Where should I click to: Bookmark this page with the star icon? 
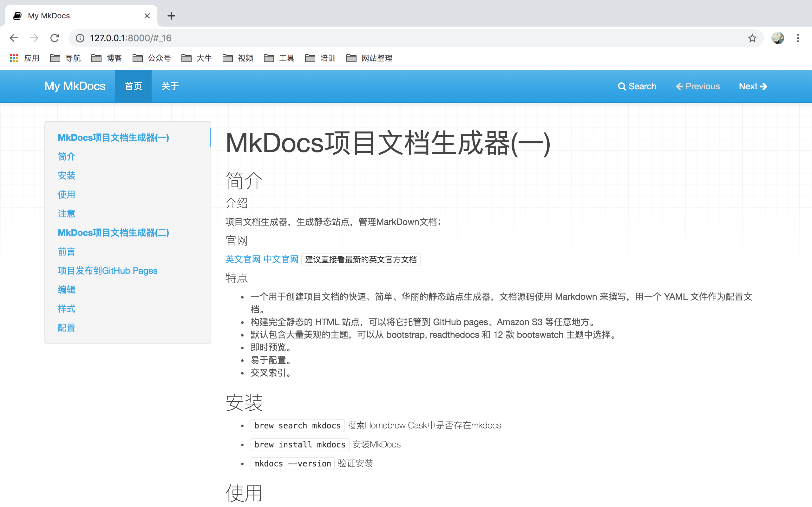752,38
